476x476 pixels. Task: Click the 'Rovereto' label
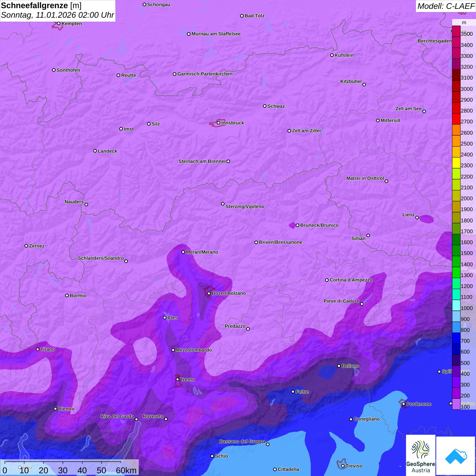pyautogui.click(x=153, y=416)
